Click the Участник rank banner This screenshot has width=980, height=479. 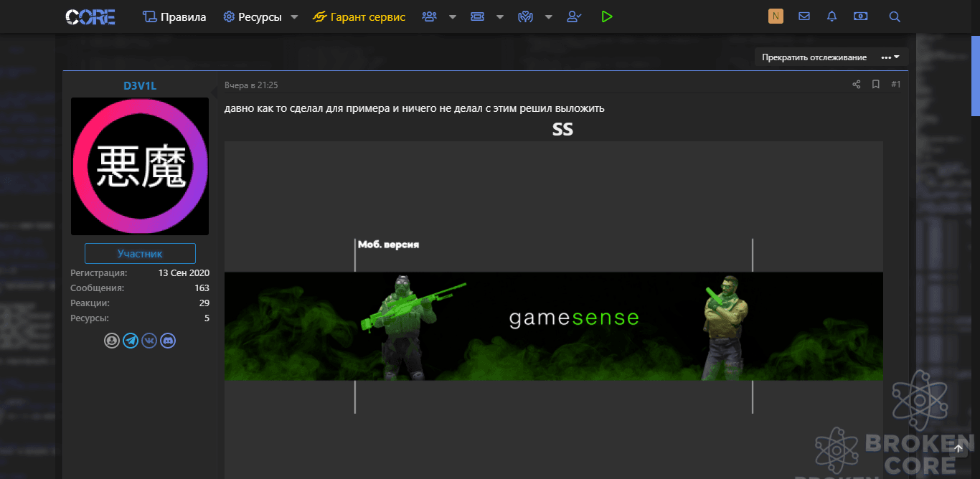coord(140,254)
